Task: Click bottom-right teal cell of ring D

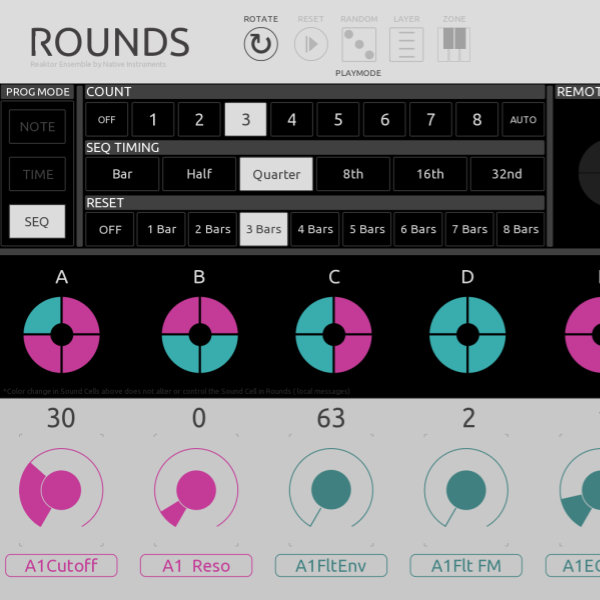Action: point(485,353)
